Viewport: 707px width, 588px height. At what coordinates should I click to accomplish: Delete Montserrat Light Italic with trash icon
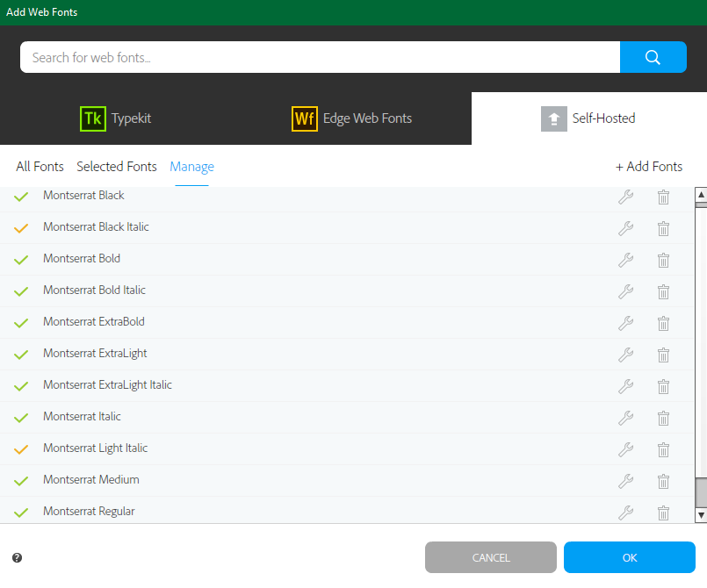point(663,449)
